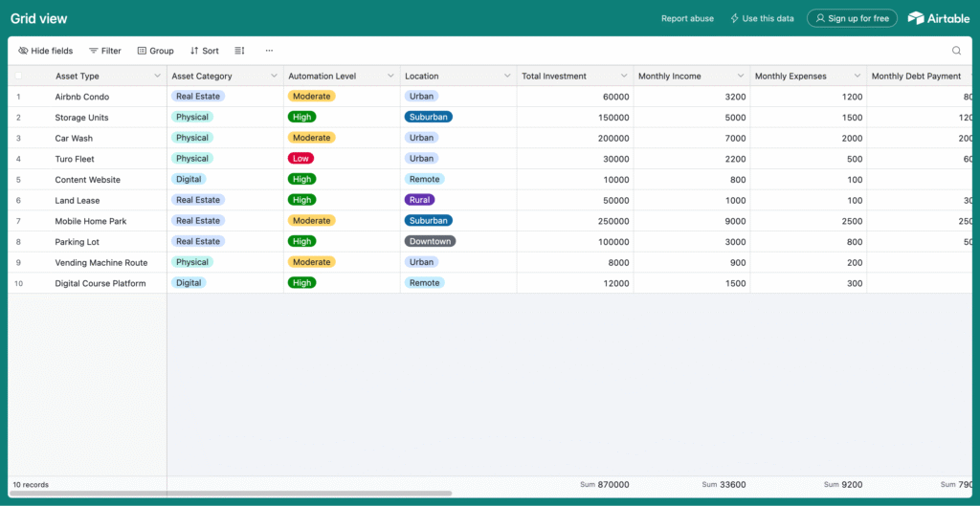
Task: Click the red Low automation tag
Action: point(301,158)
